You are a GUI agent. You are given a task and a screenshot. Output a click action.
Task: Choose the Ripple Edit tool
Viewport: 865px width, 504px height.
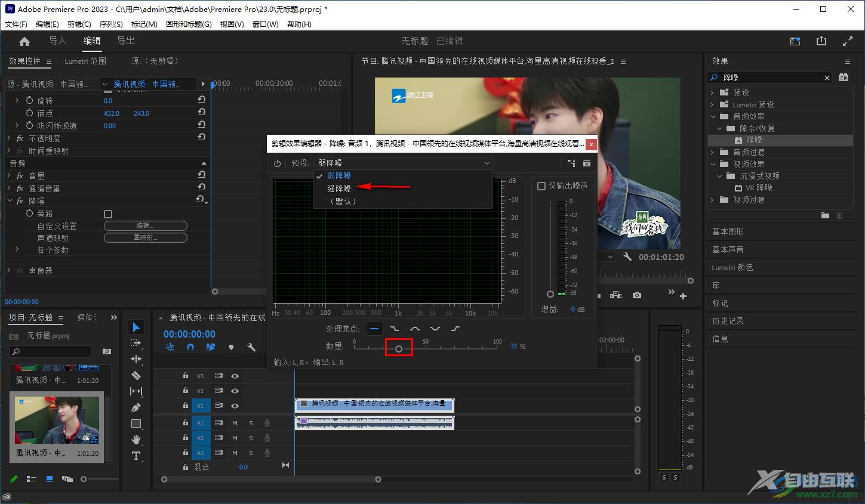pos(136,359)
